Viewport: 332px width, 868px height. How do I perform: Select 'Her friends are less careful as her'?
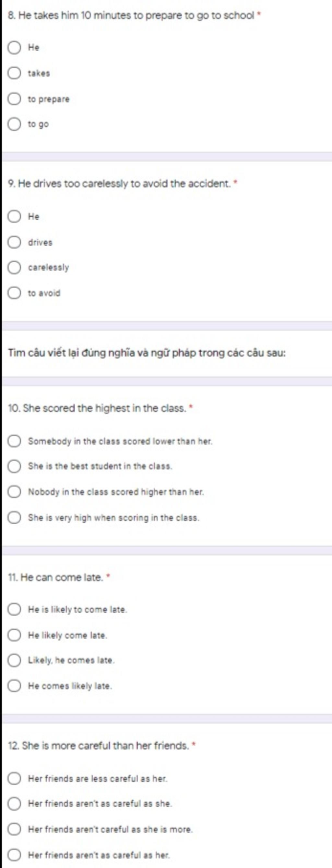pos(14,779)
